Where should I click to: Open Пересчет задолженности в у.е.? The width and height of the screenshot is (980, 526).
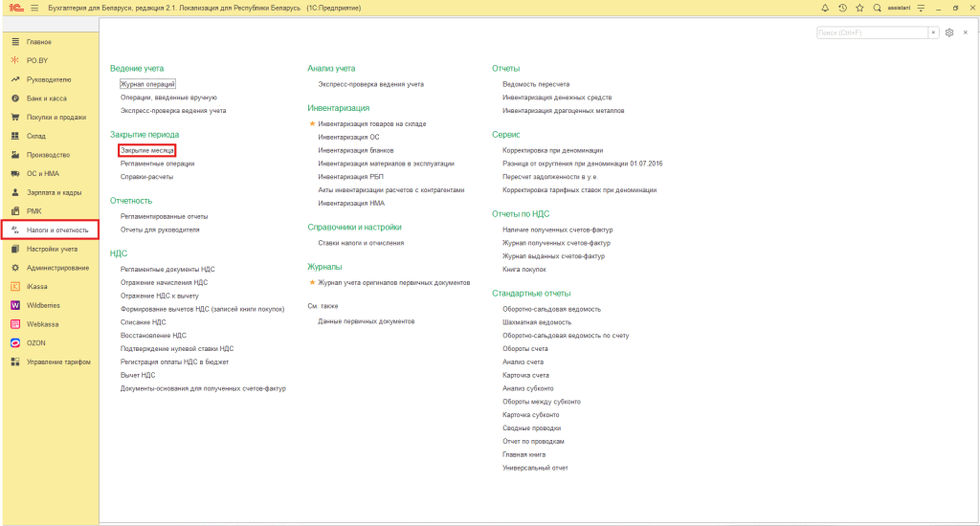[550, 176]
